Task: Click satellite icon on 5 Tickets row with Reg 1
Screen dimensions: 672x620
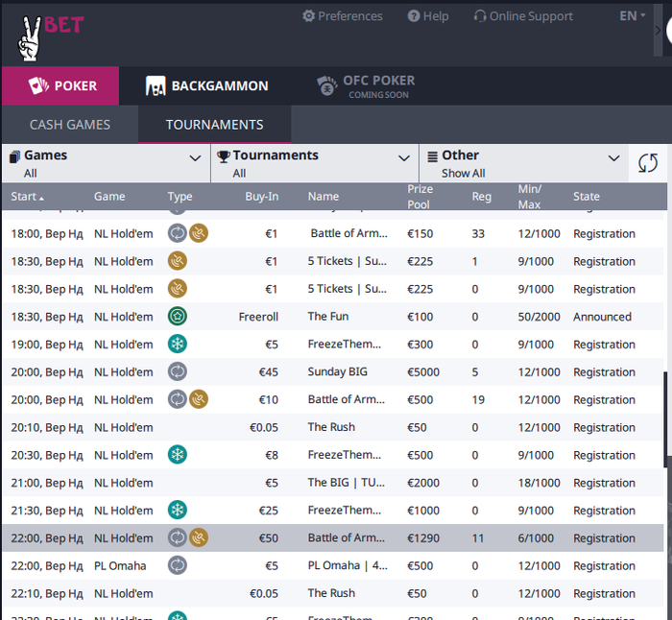Action: click(x=177, y=261)
